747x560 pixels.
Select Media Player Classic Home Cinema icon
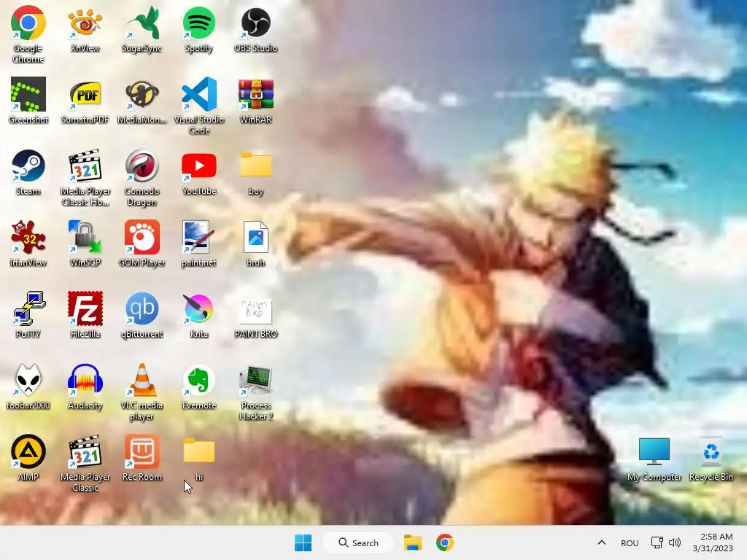(x=85, y=166)
